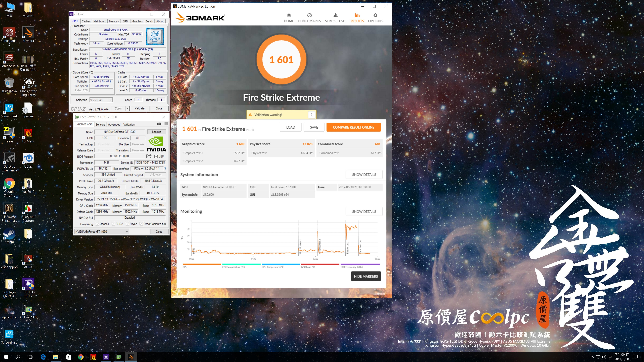Viewport: 644px width, 362px height.
Task: Switch to Memory tab in CPU-Z
Action: pos(114,21)
